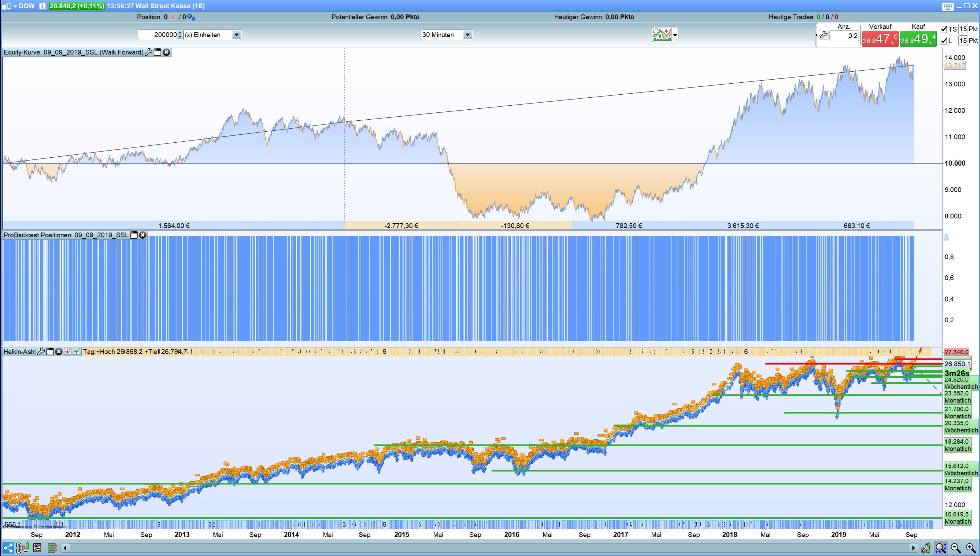This screenshot has width=980, height=556.
Task: Click the zoom out magnifier icon
Action: pos(956,547)
